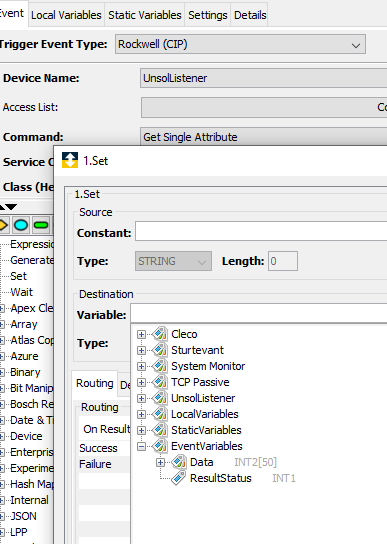Click the green rounded toolbar icon
Viewport: 387px width, 544px height.
click(x=41, y=225)
